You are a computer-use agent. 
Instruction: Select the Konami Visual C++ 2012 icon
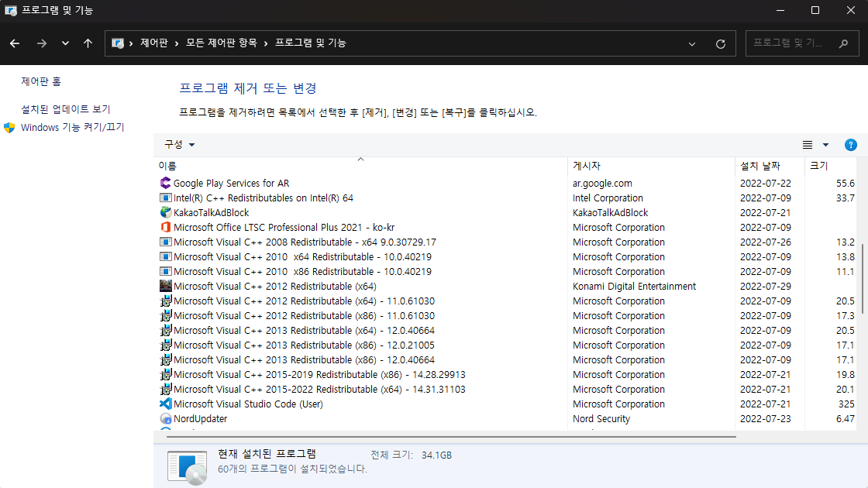pos(166,286)
